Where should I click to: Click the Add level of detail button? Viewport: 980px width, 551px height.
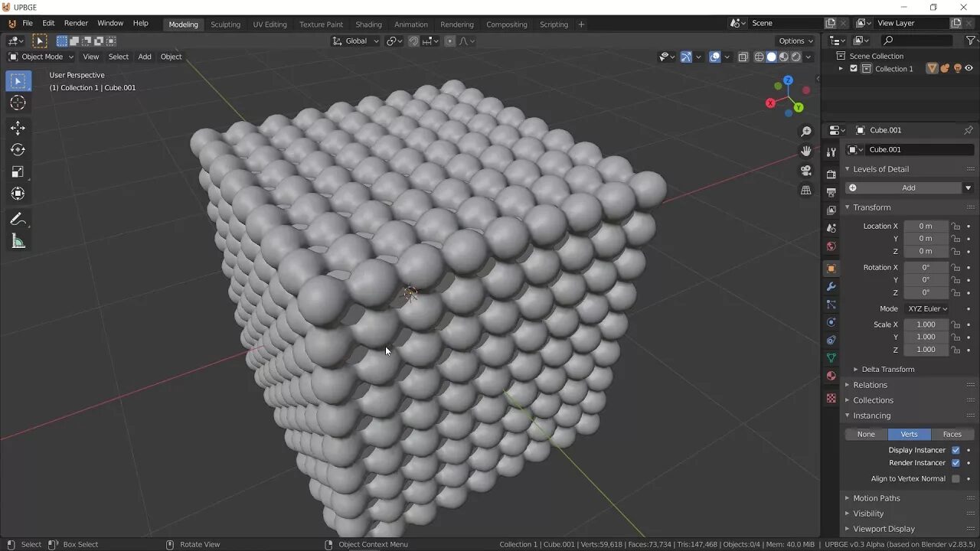pos(903,188)
